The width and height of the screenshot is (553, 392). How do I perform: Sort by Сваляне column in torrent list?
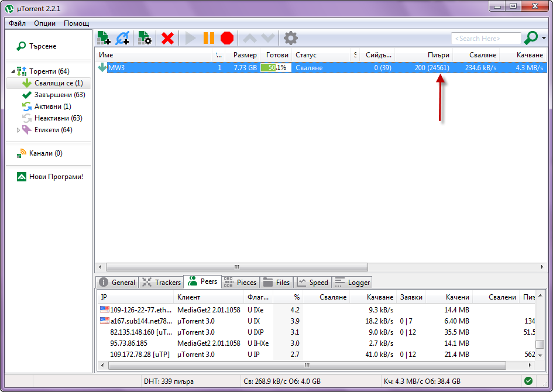coord(476,55)
